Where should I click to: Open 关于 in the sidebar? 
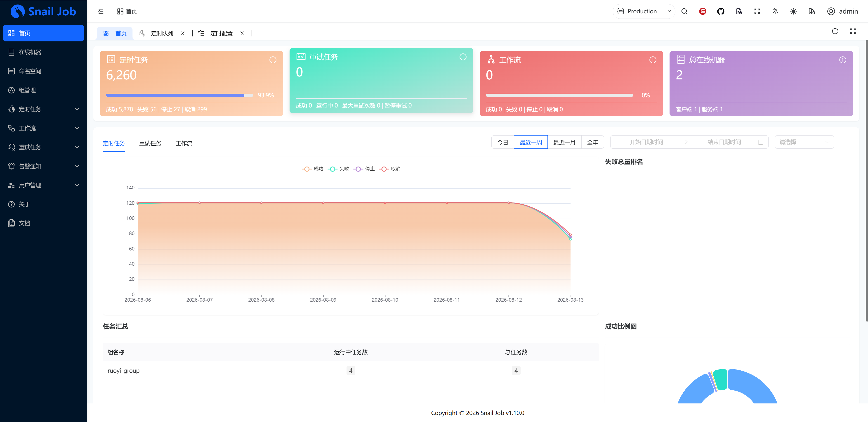pos(43,204)
